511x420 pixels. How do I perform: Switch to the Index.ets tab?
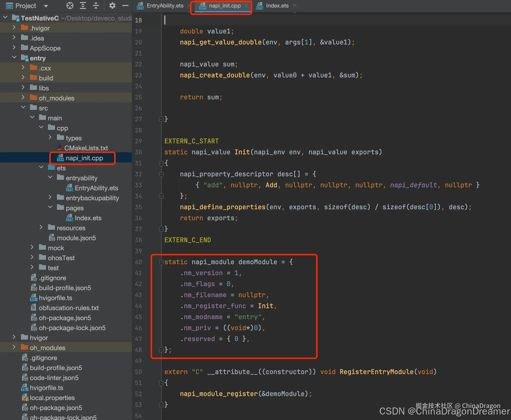[x=277, y=5]
